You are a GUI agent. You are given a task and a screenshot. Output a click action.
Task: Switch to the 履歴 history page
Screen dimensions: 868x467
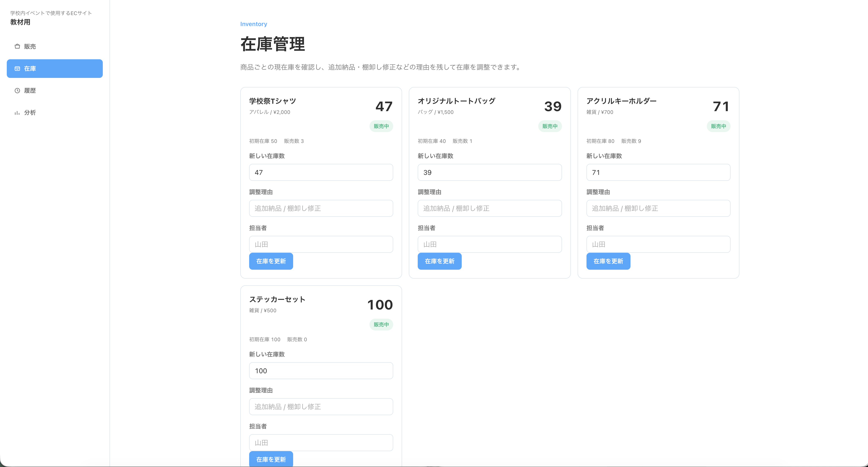pyautogui.click(x=55, y=91)
